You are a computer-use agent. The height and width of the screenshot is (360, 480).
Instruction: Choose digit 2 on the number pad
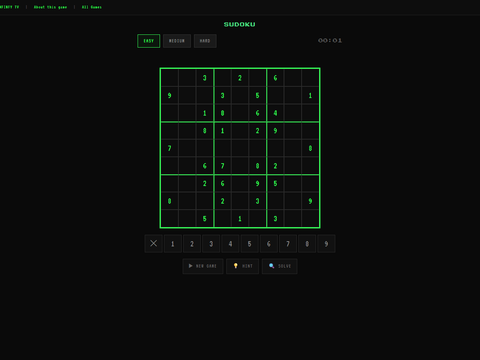[192, 244]
